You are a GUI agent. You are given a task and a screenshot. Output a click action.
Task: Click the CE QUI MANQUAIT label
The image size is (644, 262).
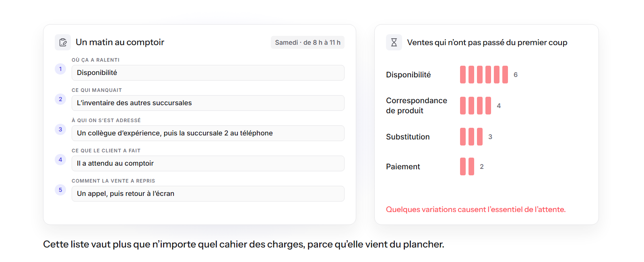click(x=97, y=90)
